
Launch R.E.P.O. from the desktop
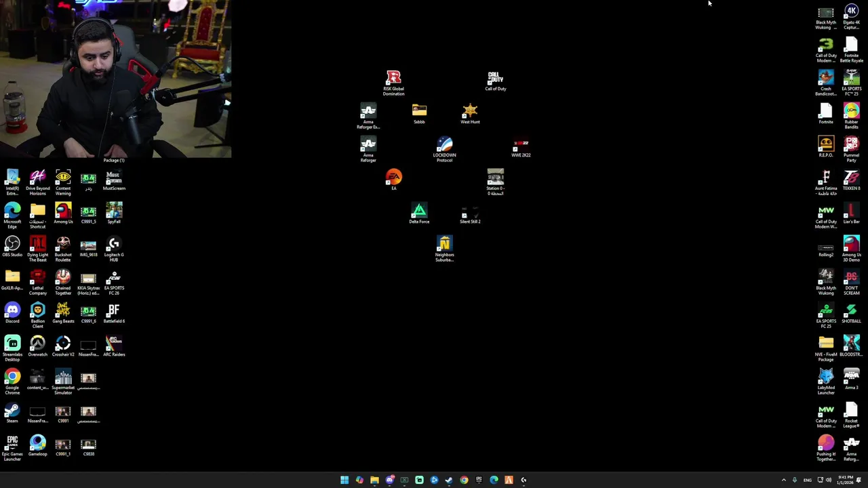(826, 147)
